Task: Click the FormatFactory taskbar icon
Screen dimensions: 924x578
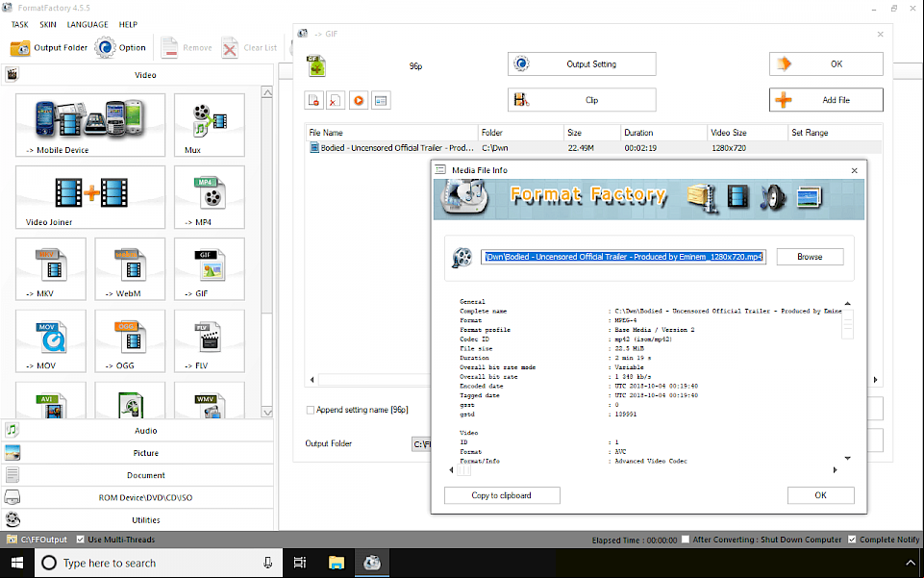Action: [371, 564]
